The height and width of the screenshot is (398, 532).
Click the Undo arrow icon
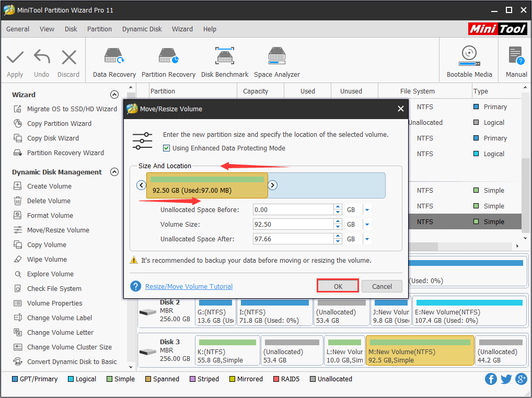point(42,57)
